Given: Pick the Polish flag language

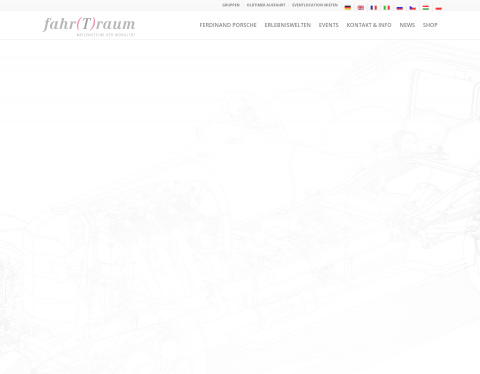Looking at the screenshot, I should 439,8.
